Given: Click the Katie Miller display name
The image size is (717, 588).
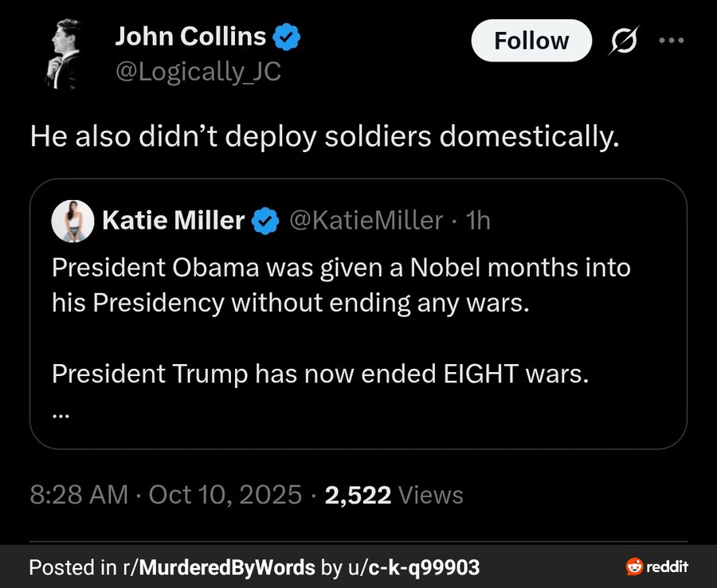Looking at the screenshot, I should [174, 220].
